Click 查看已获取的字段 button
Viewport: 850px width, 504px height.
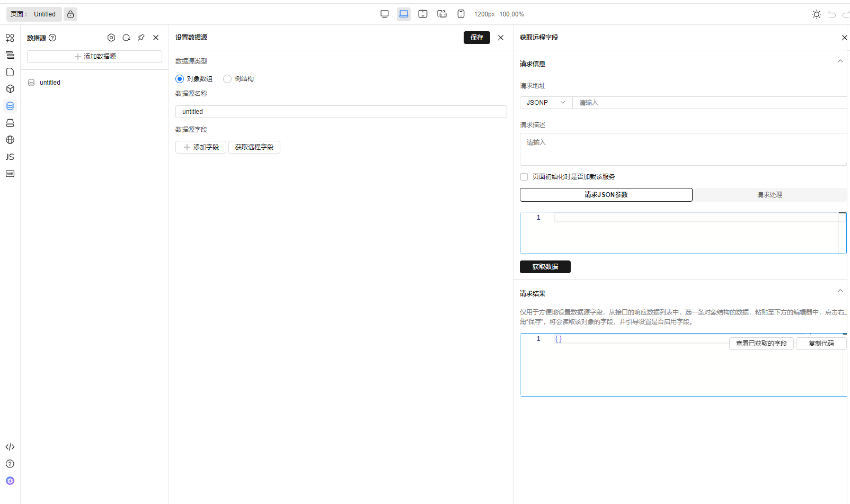pos(762,344)
